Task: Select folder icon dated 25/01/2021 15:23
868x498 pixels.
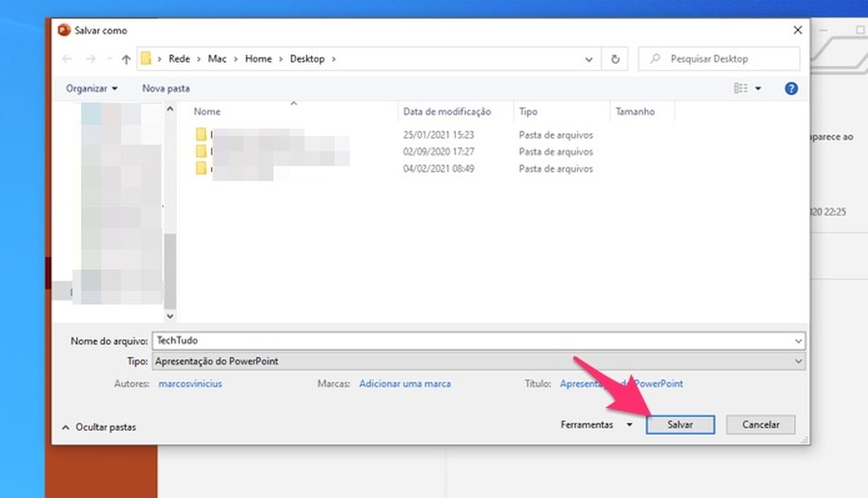Action: (x=201, y=135)
